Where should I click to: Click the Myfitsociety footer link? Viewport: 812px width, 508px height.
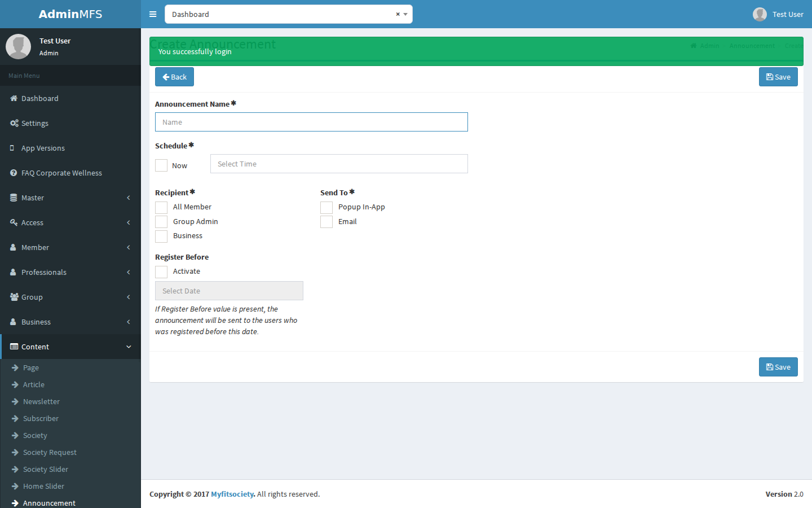(232, 494)
